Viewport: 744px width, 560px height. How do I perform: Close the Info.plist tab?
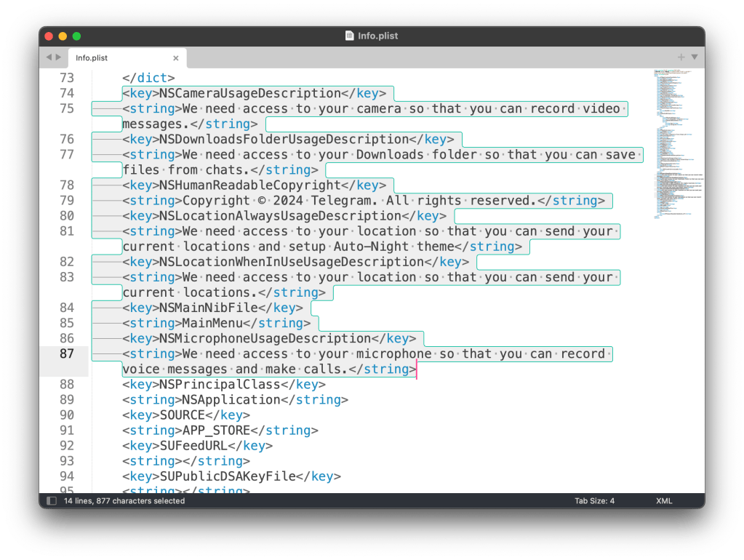[175, 58]
